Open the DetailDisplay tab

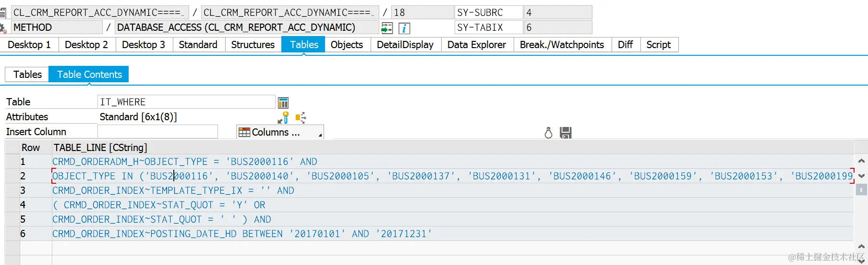click(x=405, y=45)
